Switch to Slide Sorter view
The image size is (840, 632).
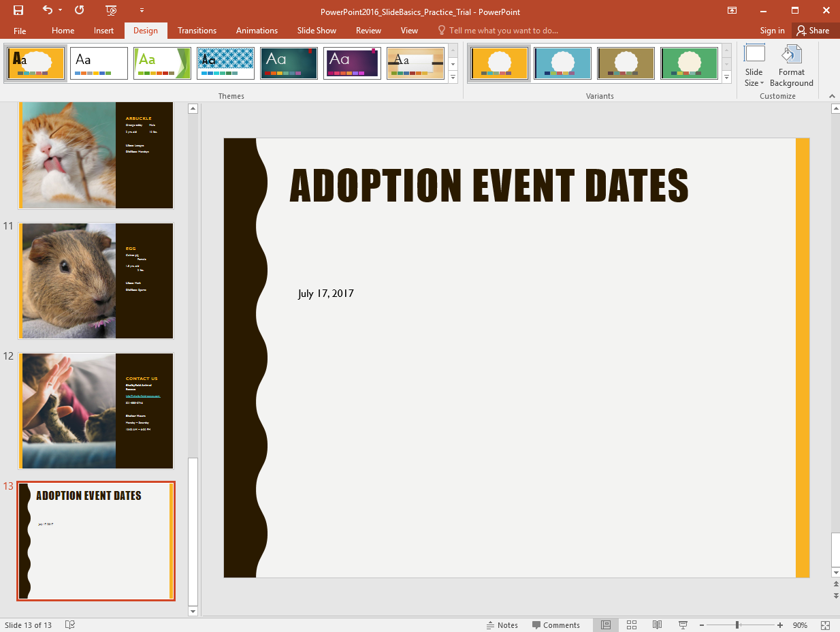tap(631, 625)
